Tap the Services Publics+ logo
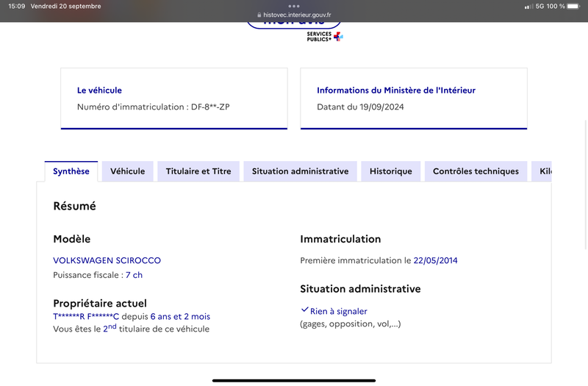Screen dimensions: 588x386 point(325,36)
